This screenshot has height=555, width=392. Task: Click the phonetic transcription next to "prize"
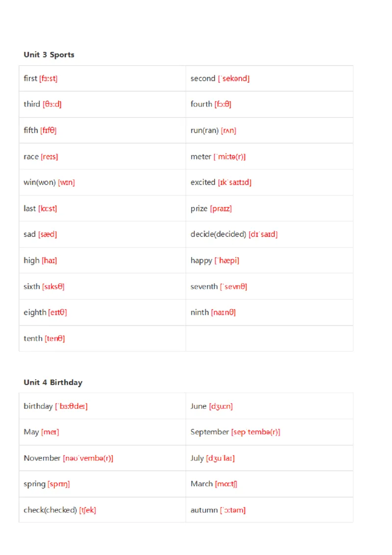221,209
